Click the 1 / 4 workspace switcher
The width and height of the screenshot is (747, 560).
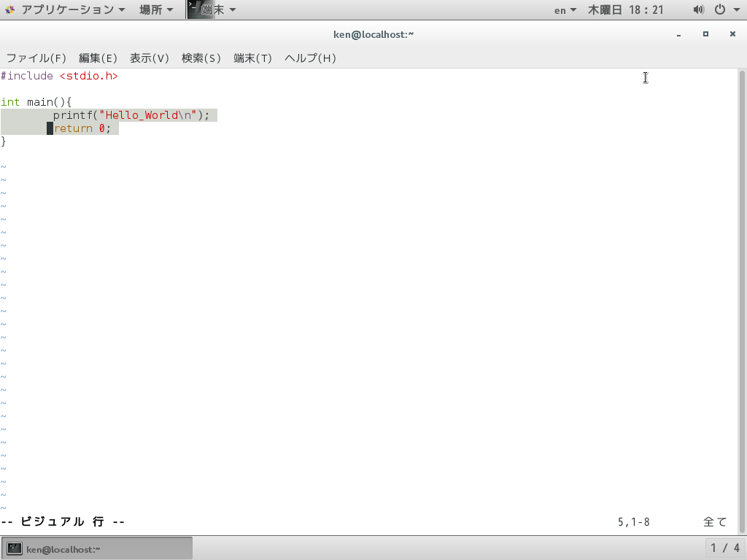725,548
